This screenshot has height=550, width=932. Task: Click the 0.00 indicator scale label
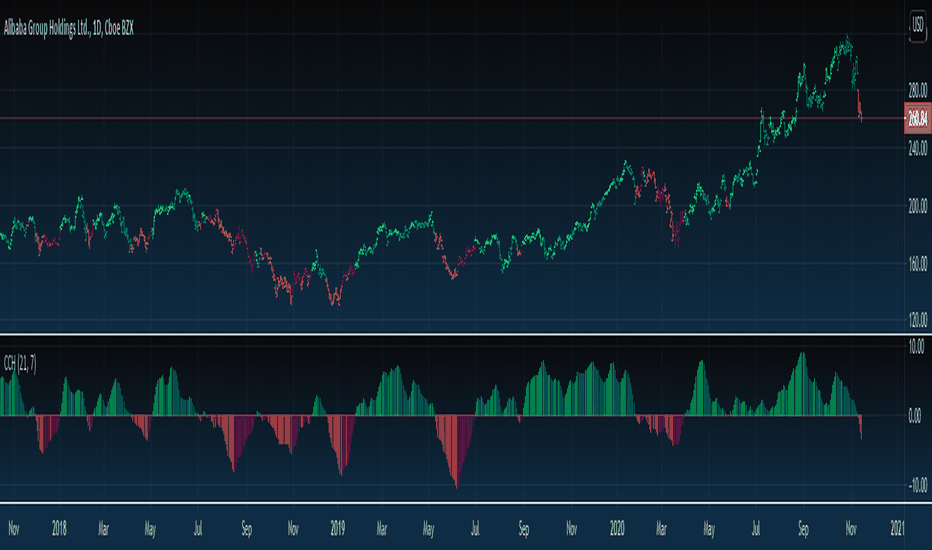coord(916,416)
